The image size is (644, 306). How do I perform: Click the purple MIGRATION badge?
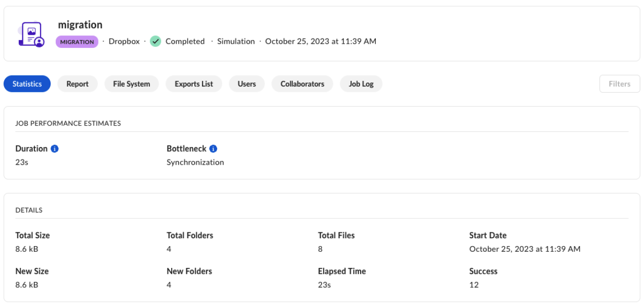pos(77,42)
